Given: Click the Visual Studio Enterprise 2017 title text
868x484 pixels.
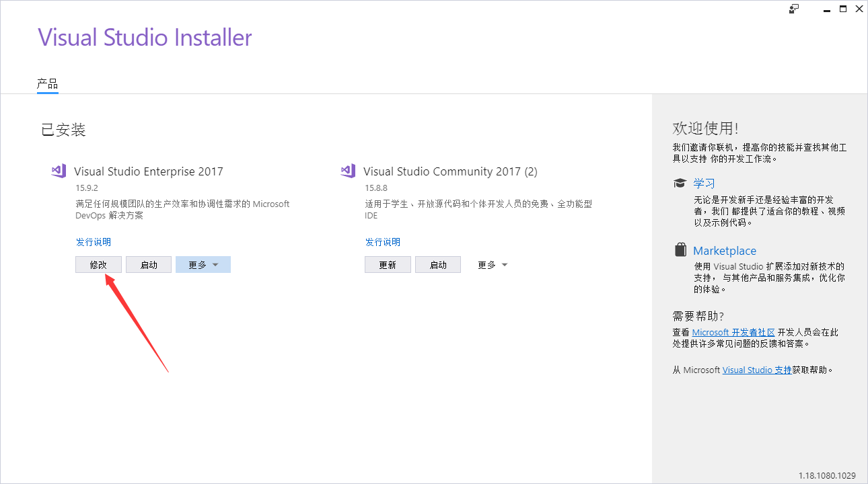Looking at the screenshot, I should pyautogui.click(x=149, y=171).
